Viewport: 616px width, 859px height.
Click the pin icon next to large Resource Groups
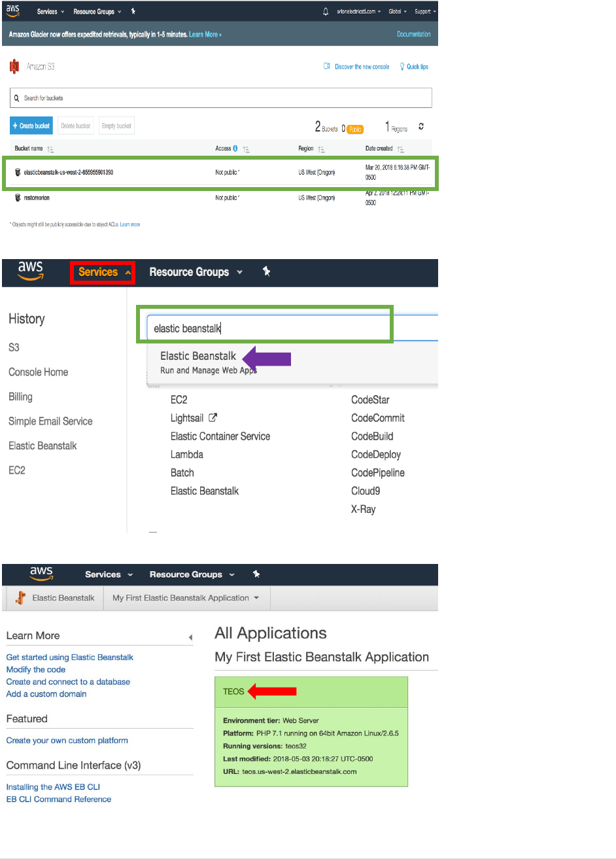click(x=266, y=272)
